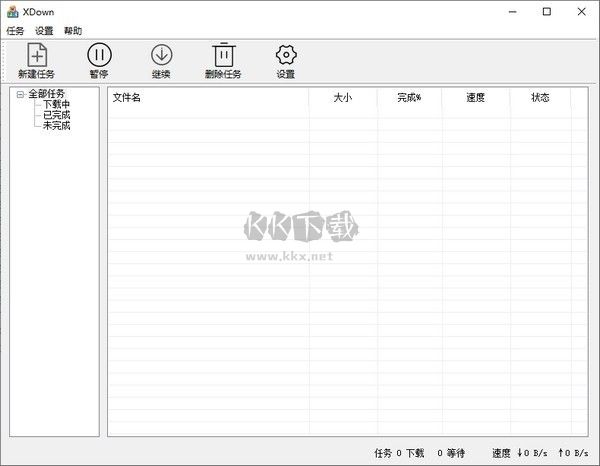Image resolution: width=600 pixels, height=466 pixels.
Task: Click the 完成% column header
Action: pyautogui.click(x=409, y=98)
